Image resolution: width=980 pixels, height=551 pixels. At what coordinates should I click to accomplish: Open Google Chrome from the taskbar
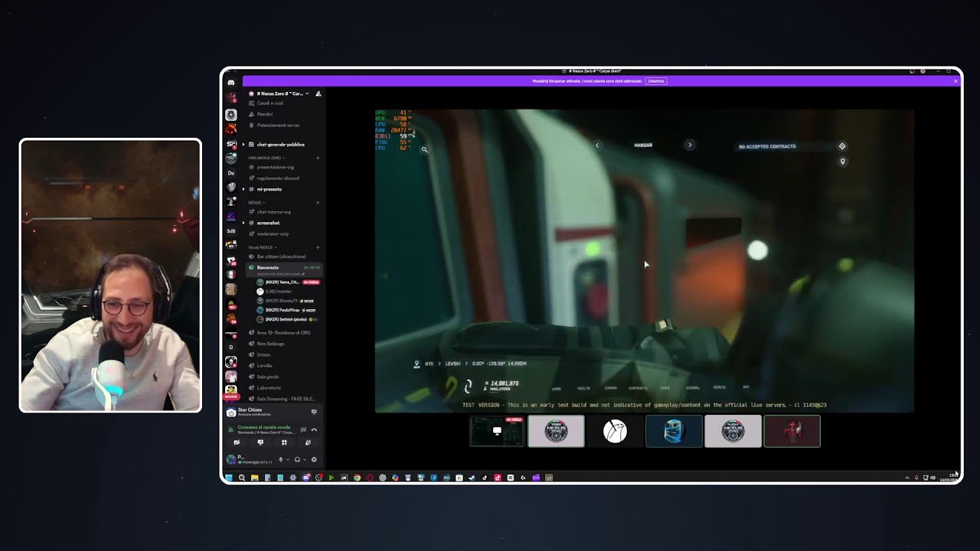tap(357, 478)
